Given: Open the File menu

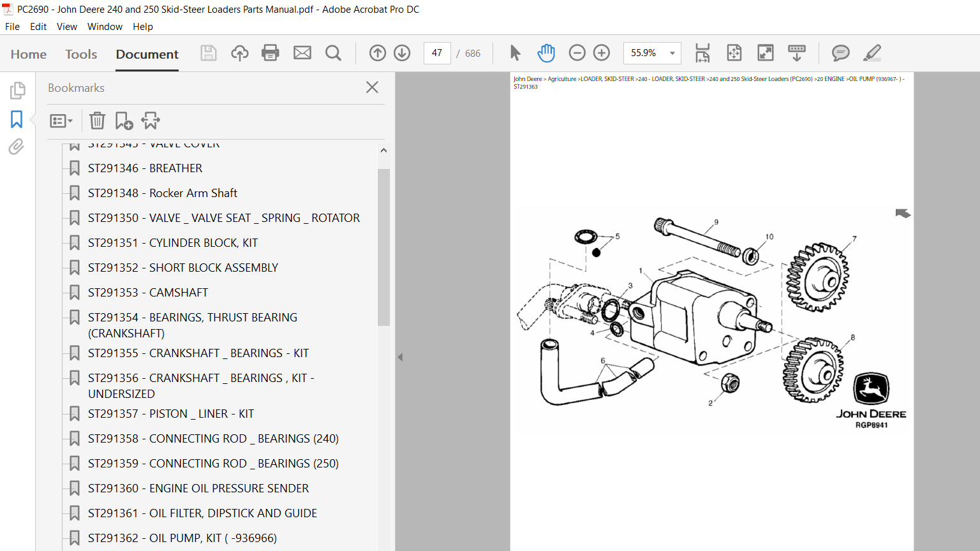Looking at the screenshot, I should pyautogui.click(x=12, y=26).
